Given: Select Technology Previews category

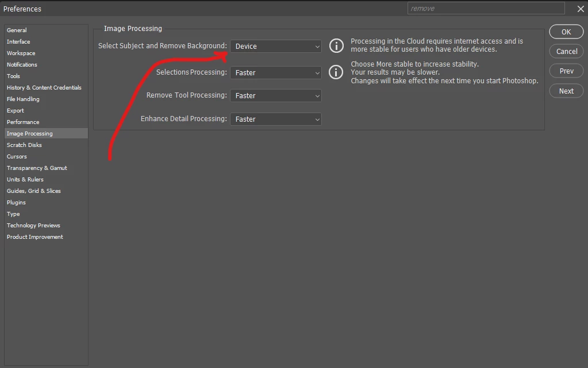Looking at the screenshot, I should [46, 226].
